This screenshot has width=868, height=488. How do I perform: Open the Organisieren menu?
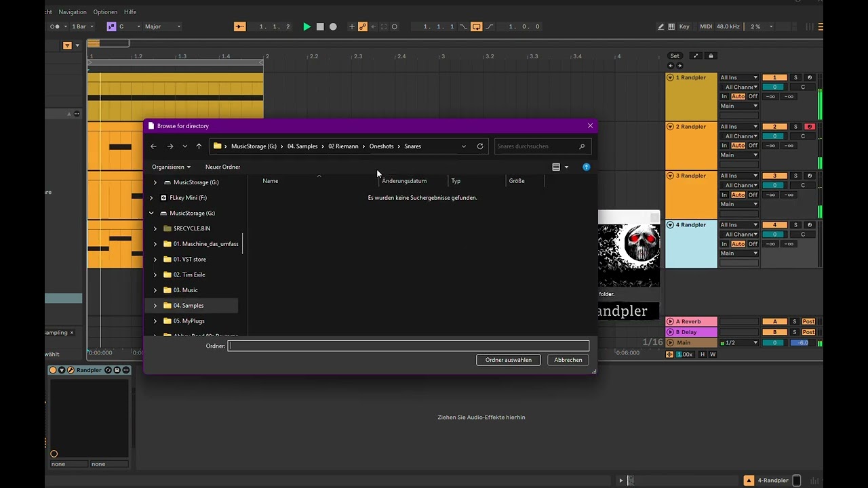pos(171,167)
